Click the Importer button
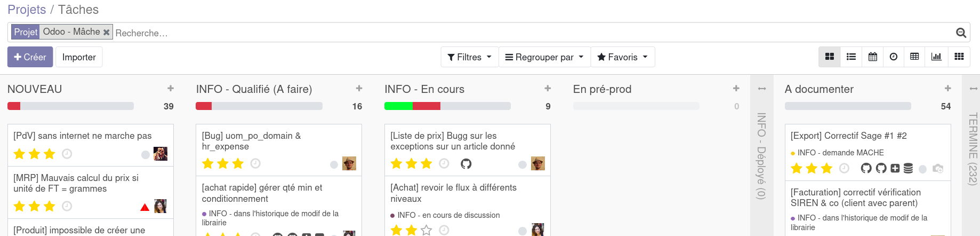 [79, 57]
